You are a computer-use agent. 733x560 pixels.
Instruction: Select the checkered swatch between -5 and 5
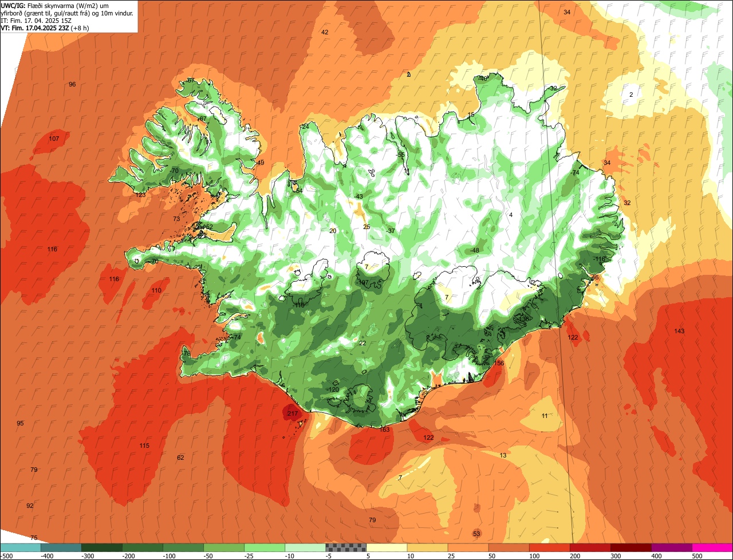[x=346, y=547]
